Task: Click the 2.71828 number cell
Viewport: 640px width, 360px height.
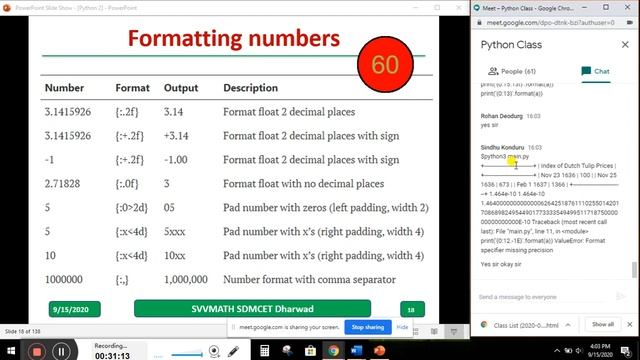Action: point(62,184)
